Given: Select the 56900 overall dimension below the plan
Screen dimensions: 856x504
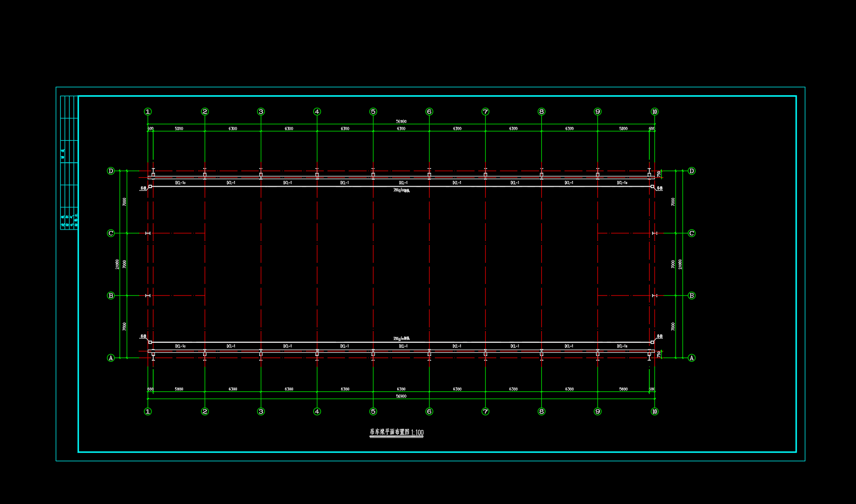Looking at the screenshot, I should coord(401,396).
